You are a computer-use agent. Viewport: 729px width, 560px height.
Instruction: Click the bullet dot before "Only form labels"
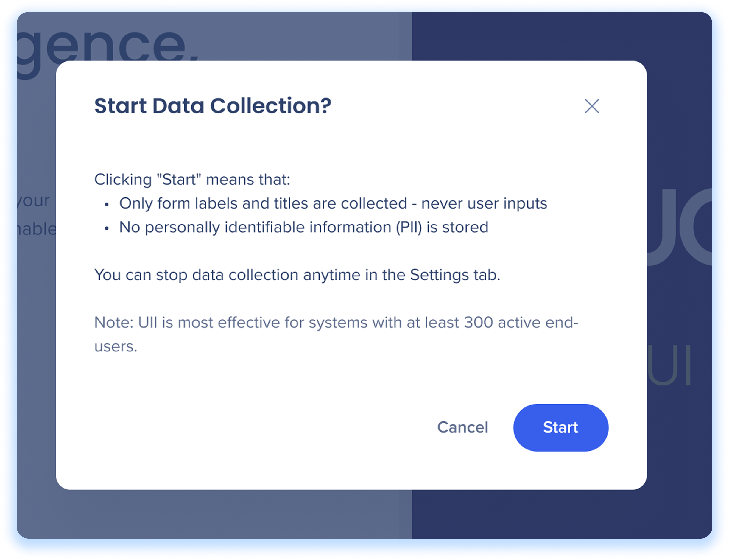107,205
